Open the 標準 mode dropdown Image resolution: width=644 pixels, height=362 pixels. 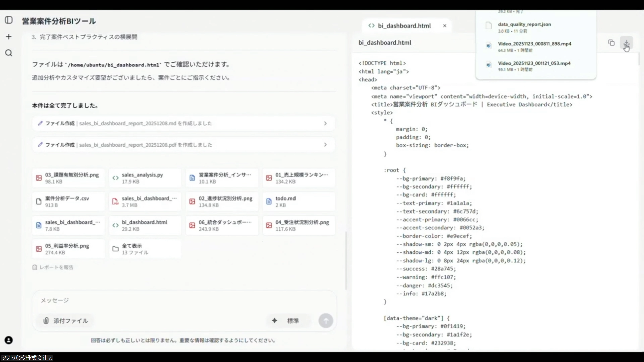(288, 321)
